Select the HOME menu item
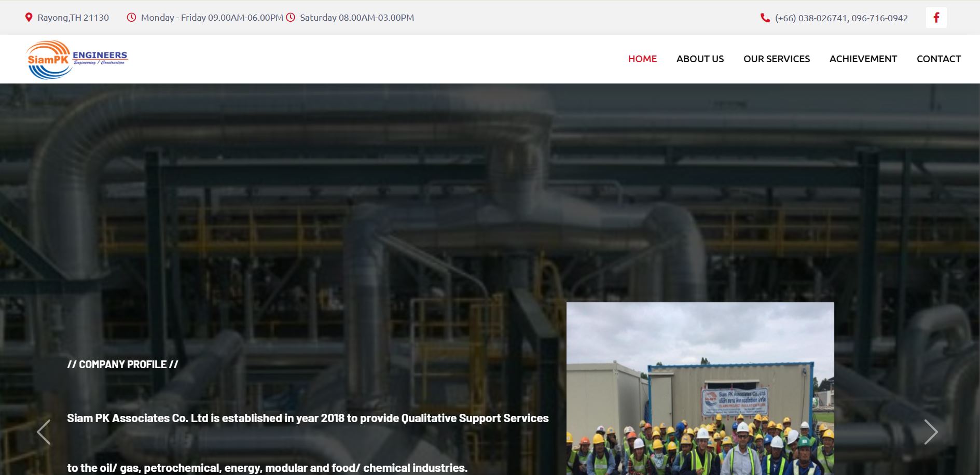 click(x=642, y=59)
